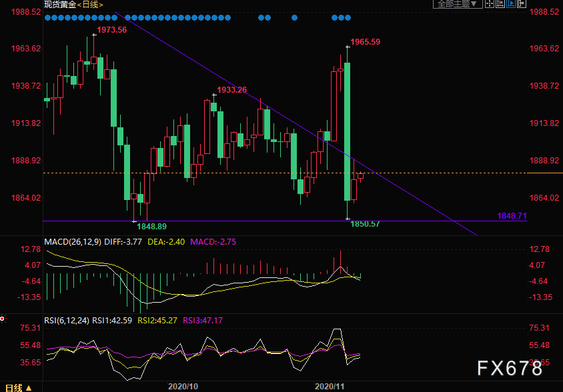Screen dimensions: 563x392
Task: Click the 2020/11 date on time axis
Action: [330, 386]
